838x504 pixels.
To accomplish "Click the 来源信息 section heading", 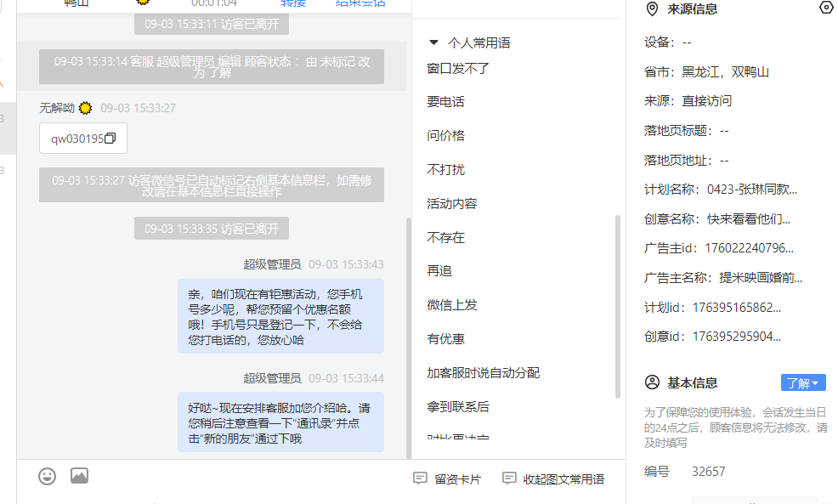I will click(x=692, y=9).
